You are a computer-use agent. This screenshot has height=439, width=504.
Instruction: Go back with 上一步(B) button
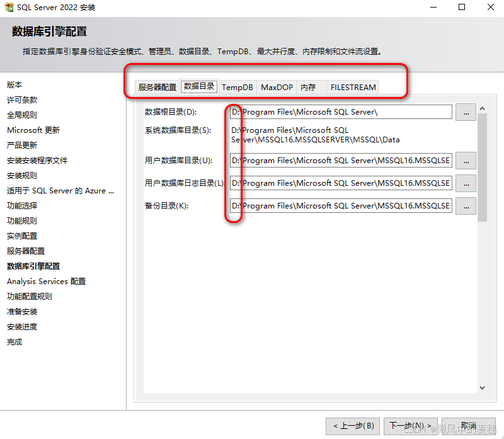point(353,426)
